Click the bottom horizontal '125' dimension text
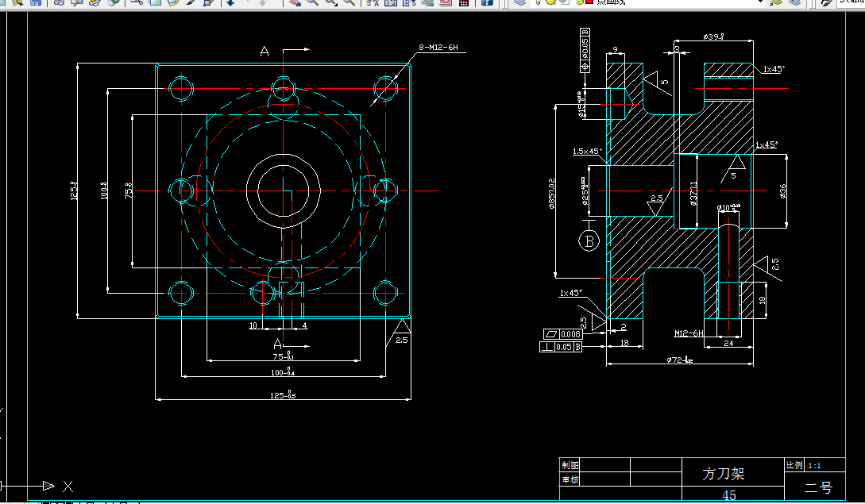The height and width of the screenshot is (504, 865). click(283, 394)
